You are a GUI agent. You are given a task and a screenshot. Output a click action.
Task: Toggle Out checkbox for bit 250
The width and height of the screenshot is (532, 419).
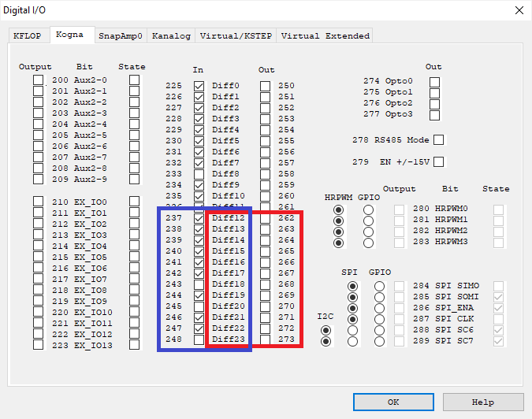click(x=266, y=86)
